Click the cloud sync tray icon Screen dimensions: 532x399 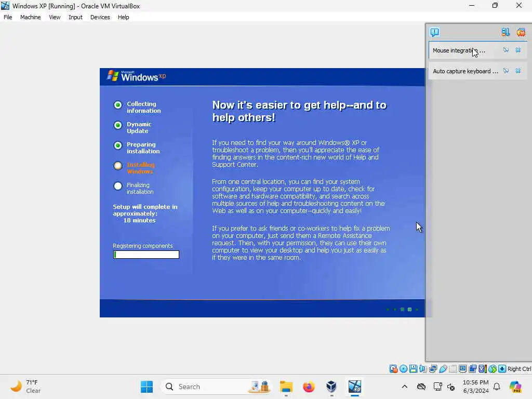point(421,387)
